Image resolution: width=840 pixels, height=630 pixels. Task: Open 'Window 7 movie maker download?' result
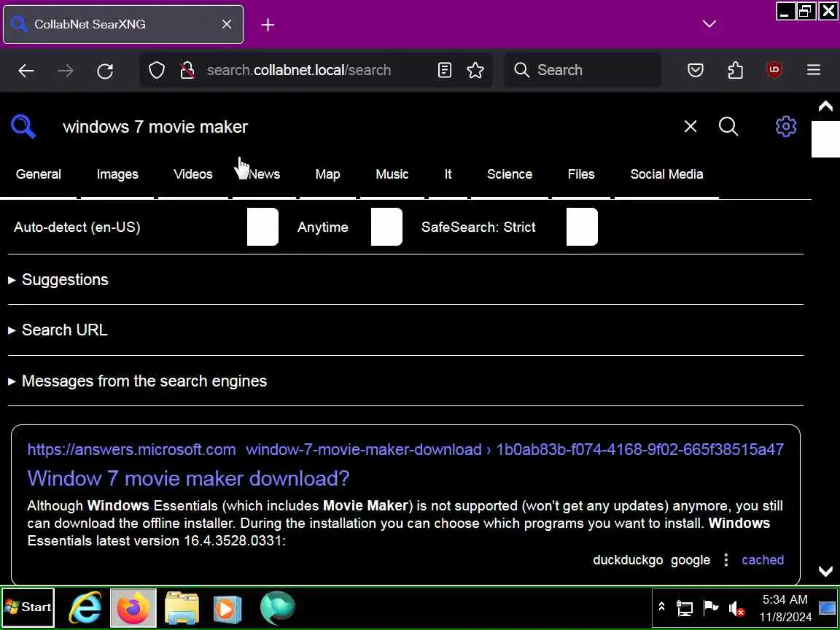coord(188,478)
